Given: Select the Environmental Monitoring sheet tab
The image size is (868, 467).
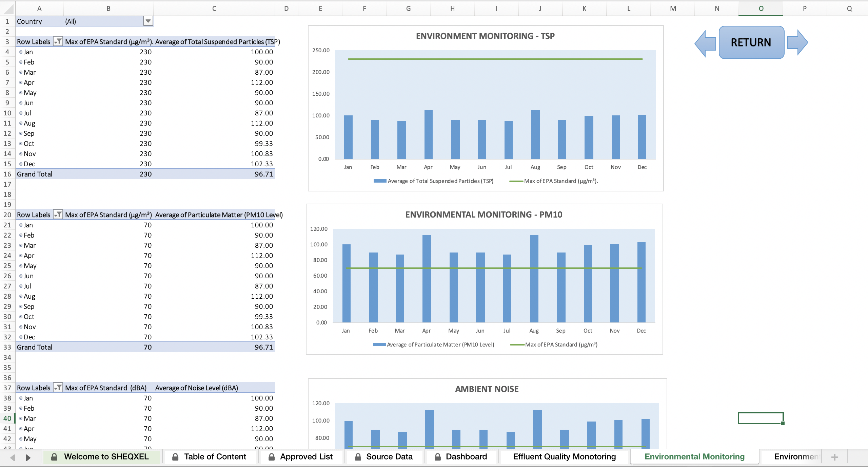Looking at the screenshot, I should [x=694, y=457].
